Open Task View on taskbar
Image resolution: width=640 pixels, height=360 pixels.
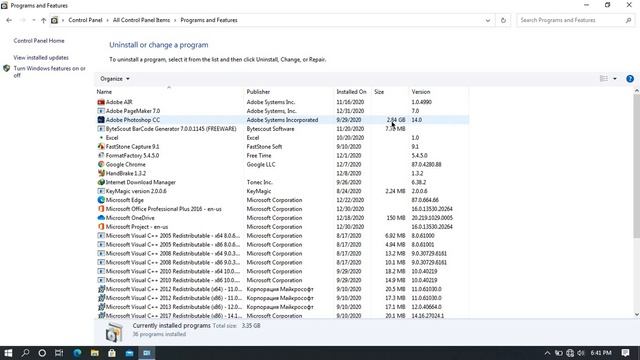pos(59,353)
